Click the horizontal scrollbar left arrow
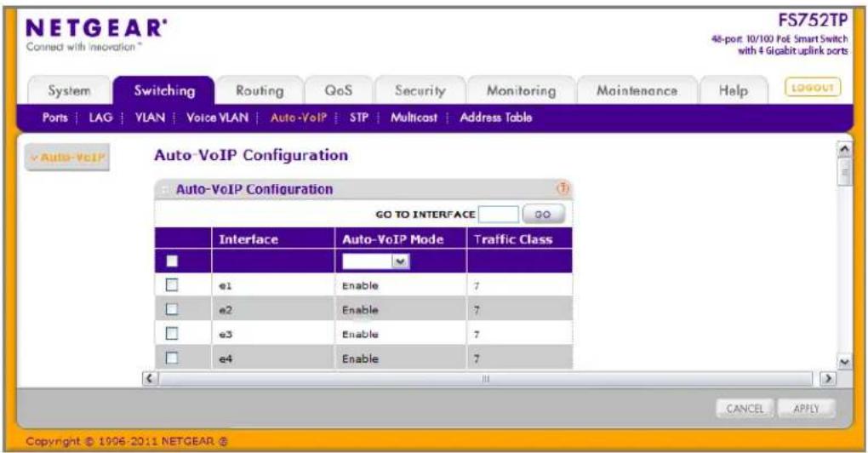This screenshot has width=868, height=453. coord(150,378)
